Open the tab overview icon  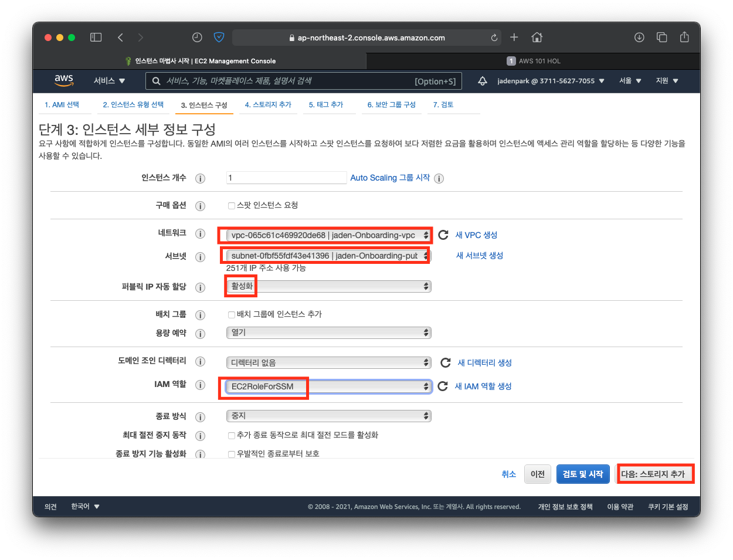(x=661, y=38)
